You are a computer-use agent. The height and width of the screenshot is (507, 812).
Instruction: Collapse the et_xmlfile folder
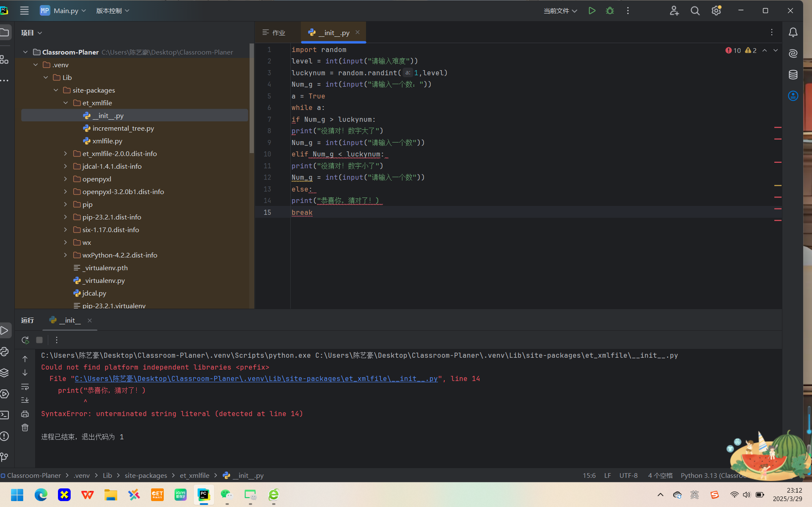click(66, 103)
